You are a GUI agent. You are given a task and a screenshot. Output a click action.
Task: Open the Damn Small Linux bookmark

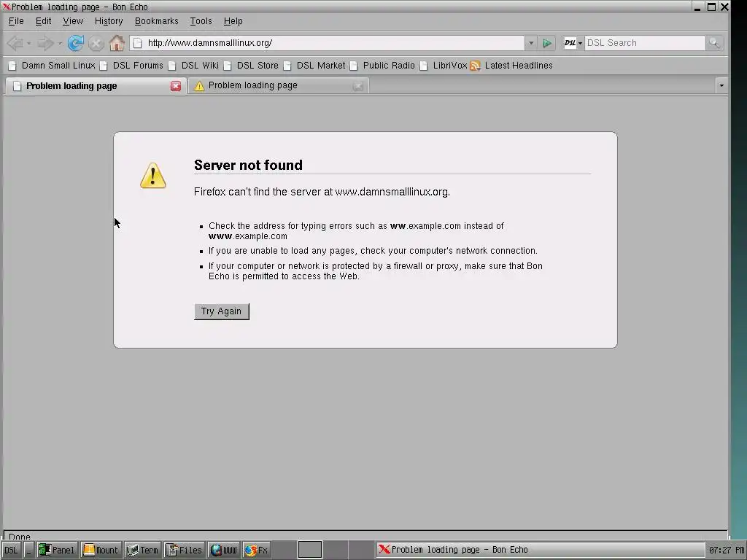[52, 65]
